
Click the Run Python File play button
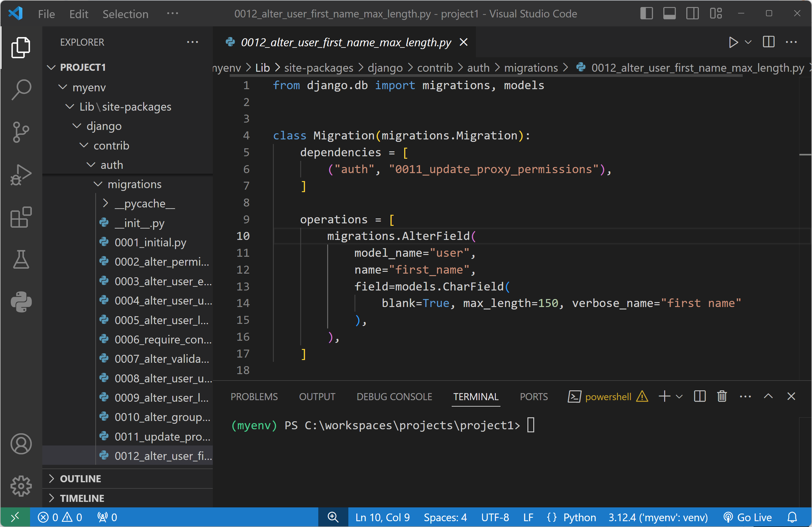733,42
